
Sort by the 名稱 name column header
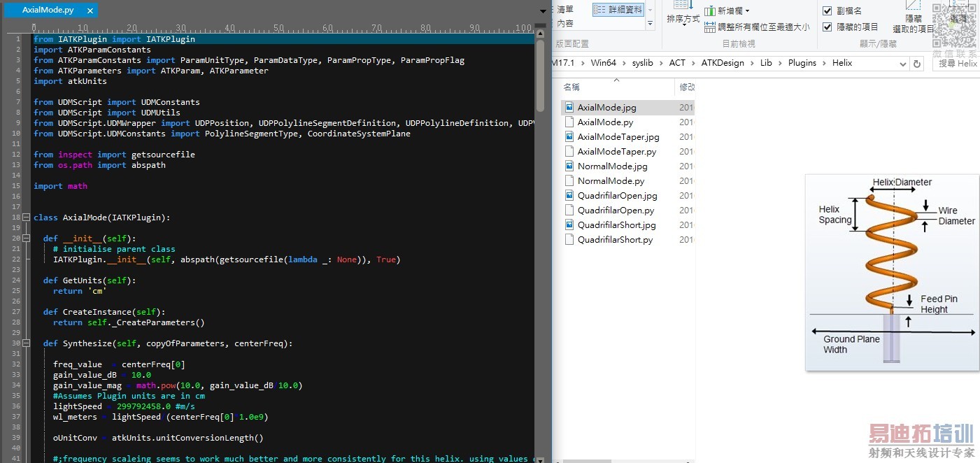pos(571,87)
